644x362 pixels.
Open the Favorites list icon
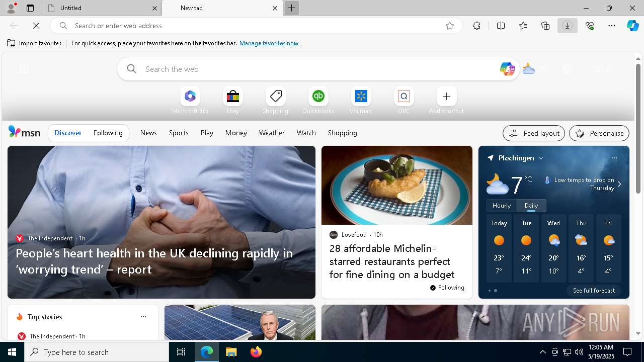[523, 26]
